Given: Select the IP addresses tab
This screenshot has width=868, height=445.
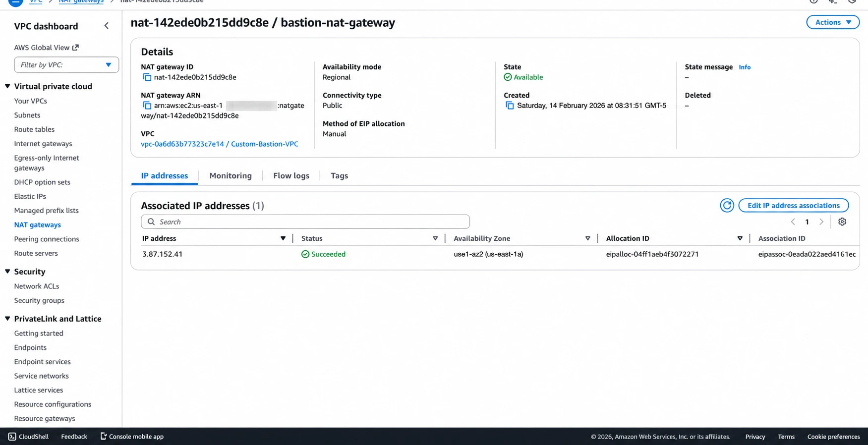Looking at the screenshot, I should tap(165, 176).
